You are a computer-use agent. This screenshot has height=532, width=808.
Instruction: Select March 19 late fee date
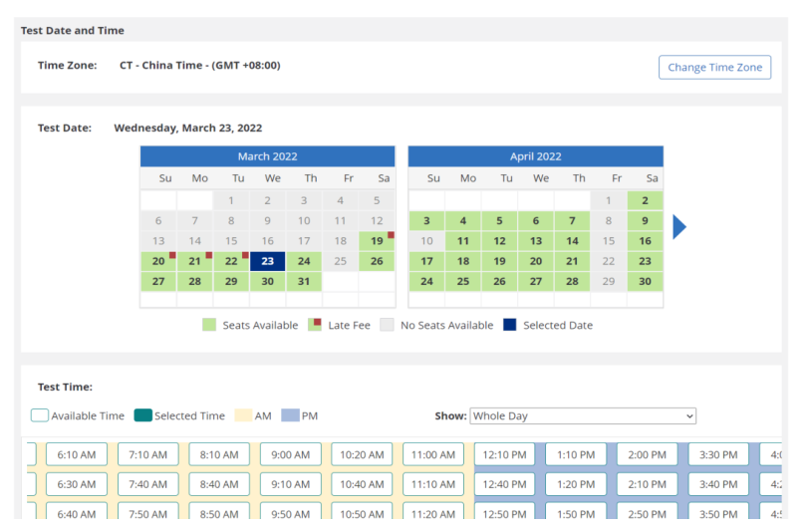pyautogui.click(x=377, y=241)
